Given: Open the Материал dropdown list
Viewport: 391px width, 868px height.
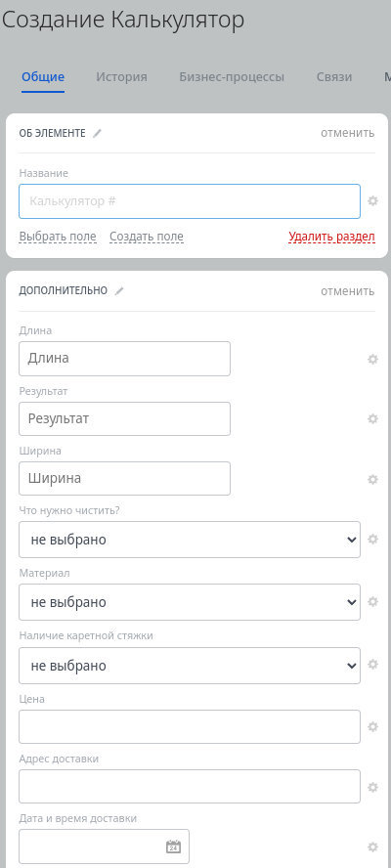Looking at the screenshot, I should (190, 602).
